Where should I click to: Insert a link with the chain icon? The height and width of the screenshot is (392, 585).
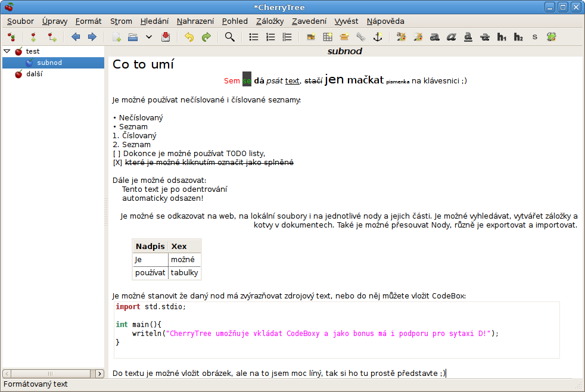(361, 37)
